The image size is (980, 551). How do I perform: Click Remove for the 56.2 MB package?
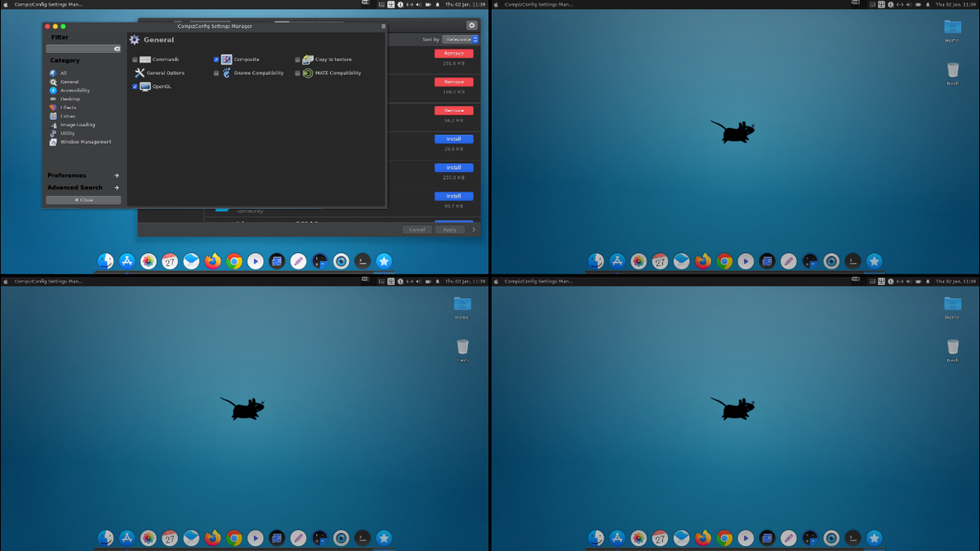(x=454, y=110)
